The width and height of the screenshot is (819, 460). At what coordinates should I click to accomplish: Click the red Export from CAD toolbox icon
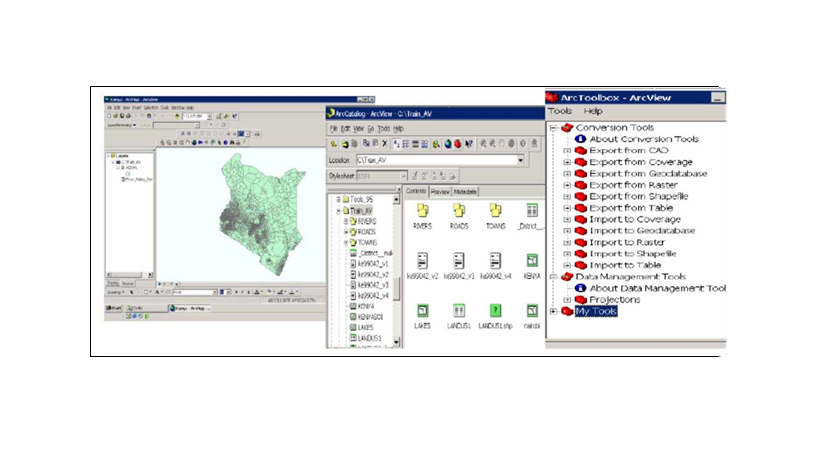(580, 151)
